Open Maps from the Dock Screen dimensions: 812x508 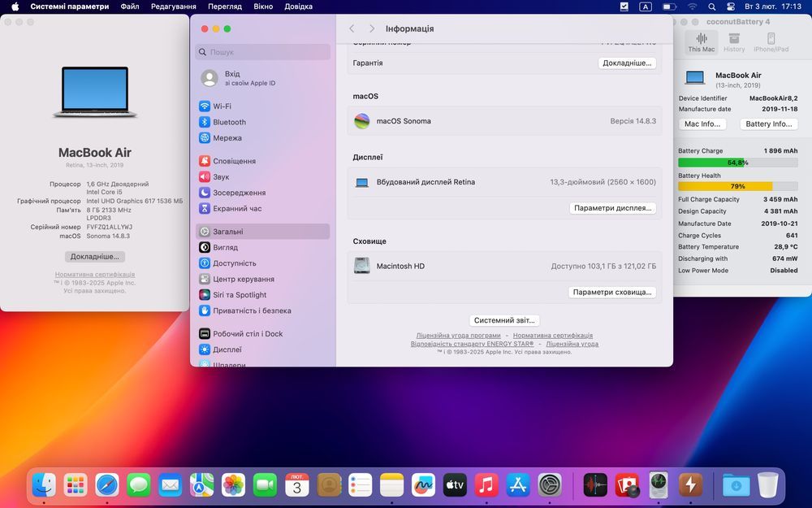[202, 486]
